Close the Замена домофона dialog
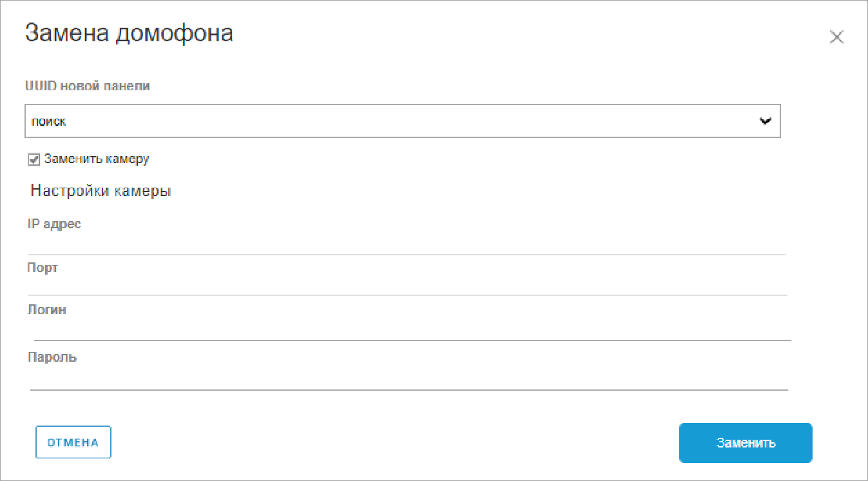The image size is (868, 481). (x=836, y=37)
